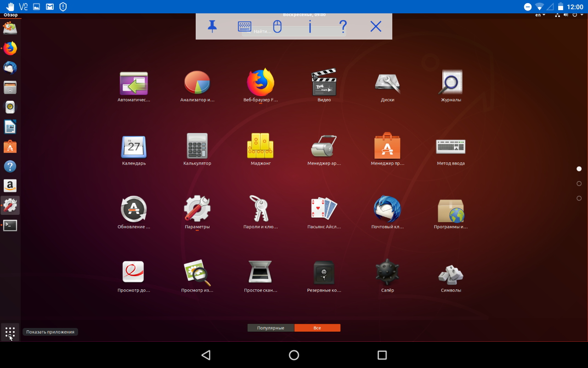The height and width of the screenshot is (368, 588).
Task: Click the Обзор activities button
Action: coord(11,15)
